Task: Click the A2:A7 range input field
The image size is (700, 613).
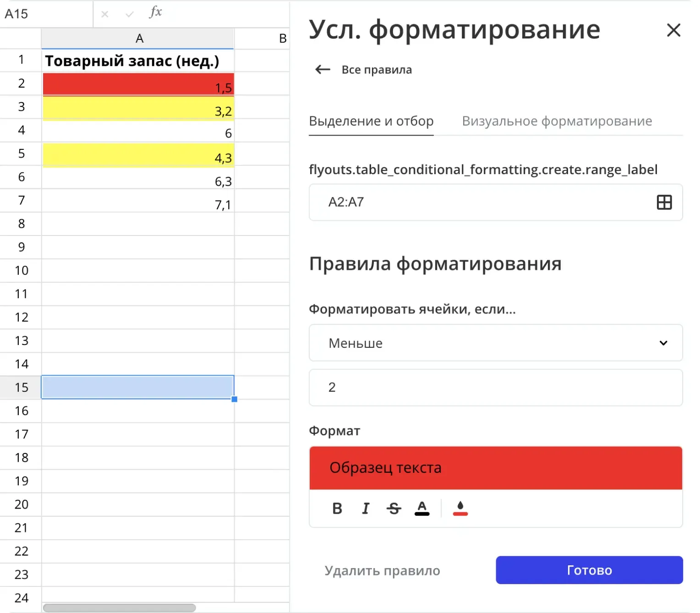Action: tap(458, 202)
